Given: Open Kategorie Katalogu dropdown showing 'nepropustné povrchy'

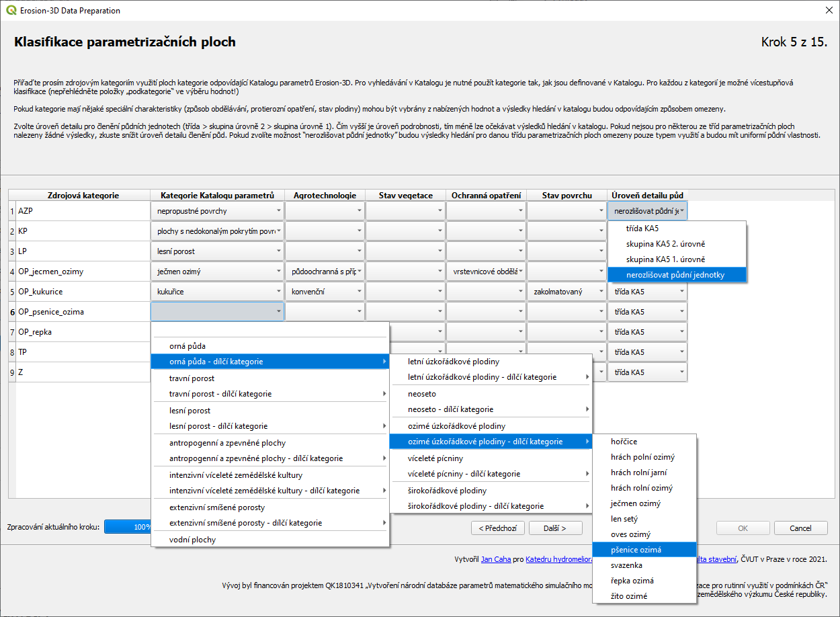Looking at the screenshot, I should click(217, 211).
